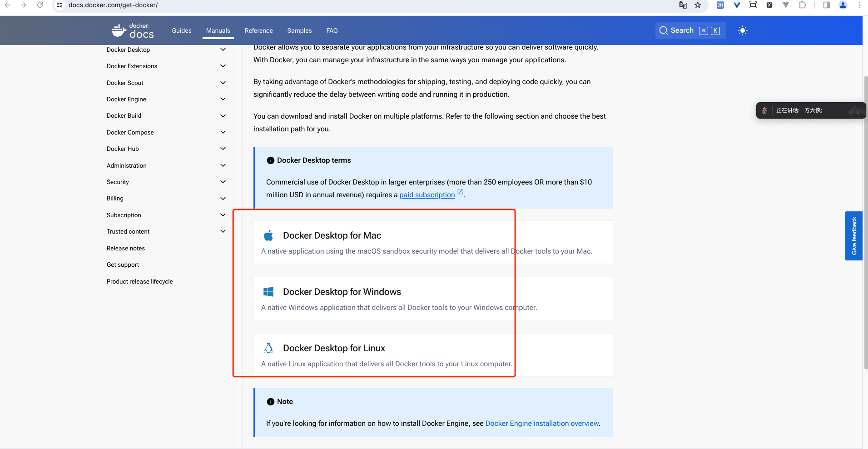The image size is (868, 449).
Task: Open the FAQ tab
Action: click(x=332, y=30)
